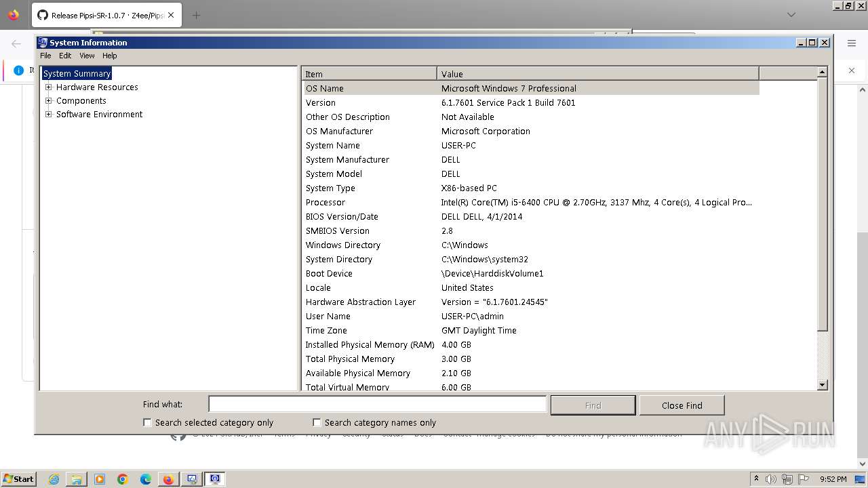Screen dimensions: 868x488
Task: List all Firefox tabs with the chevron
Action: pos(791,14)
